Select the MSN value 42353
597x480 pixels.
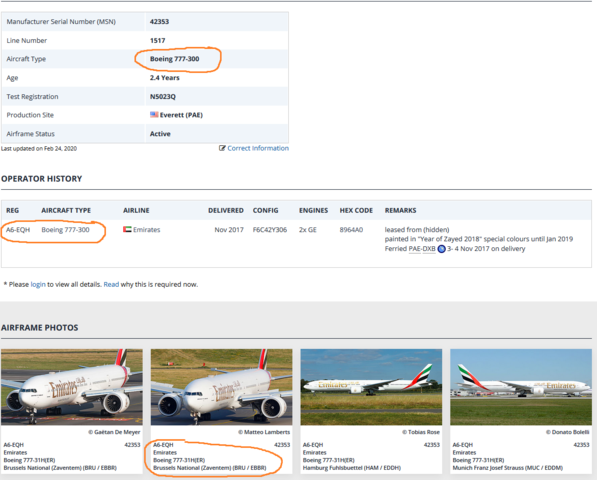coord(159,22)
